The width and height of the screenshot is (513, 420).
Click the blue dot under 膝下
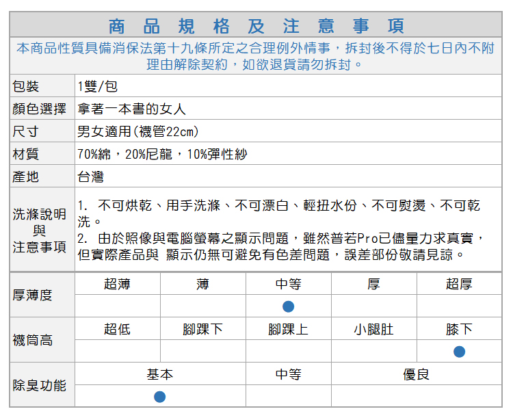(x=459, y=351)
